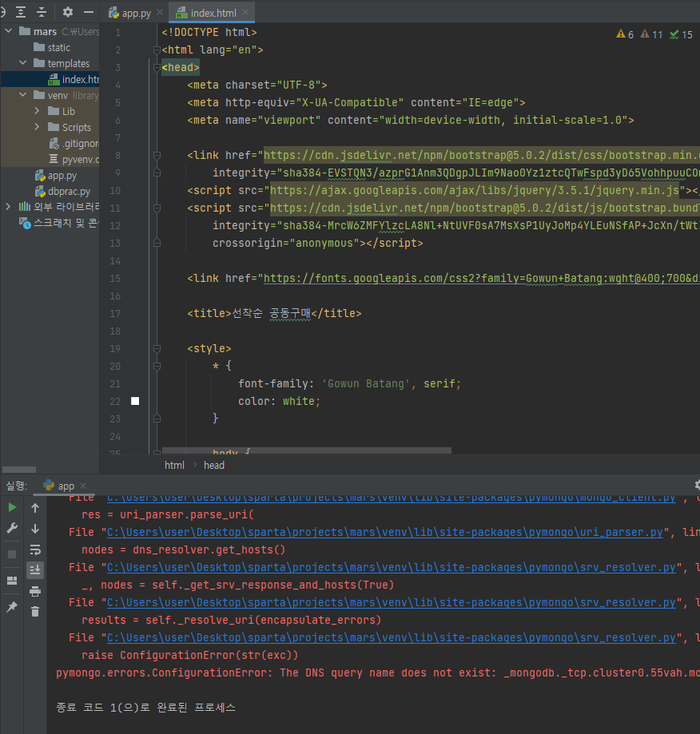Click the head breadcrumb
This screenshot has width=700, height=734.
coord(214,465)
